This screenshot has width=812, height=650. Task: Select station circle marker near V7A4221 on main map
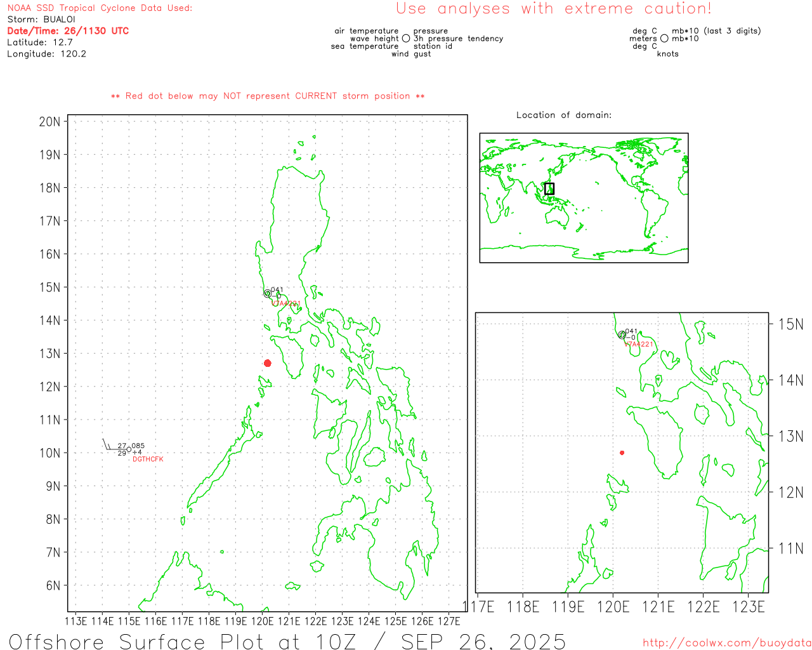[x=268, y=293]
